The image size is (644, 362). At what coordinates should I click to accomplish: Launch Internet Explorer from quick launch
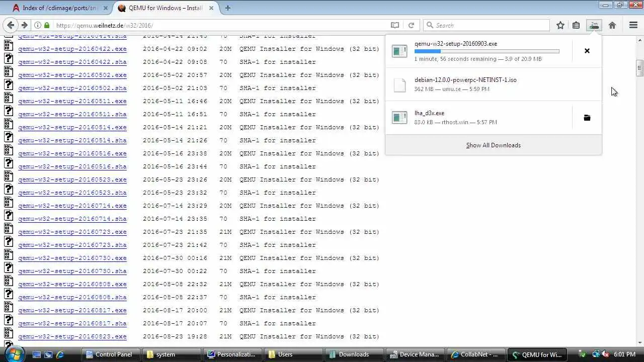(60, 354)
